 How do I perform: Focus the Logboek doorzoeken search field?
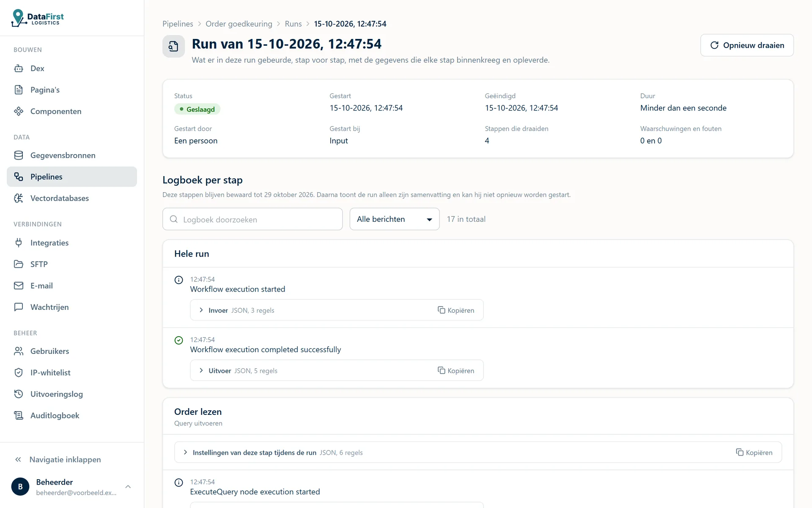[x=252, y=219]
